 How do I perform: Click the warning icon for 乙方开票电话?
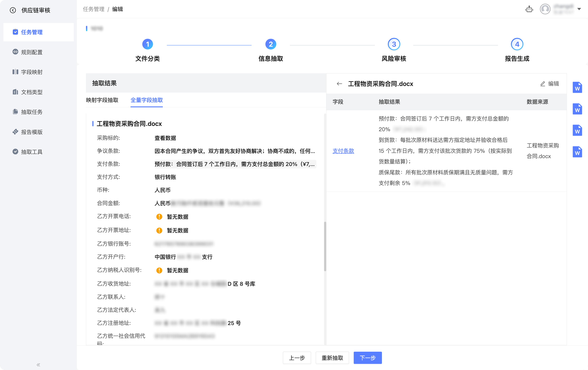click(159, 217)
